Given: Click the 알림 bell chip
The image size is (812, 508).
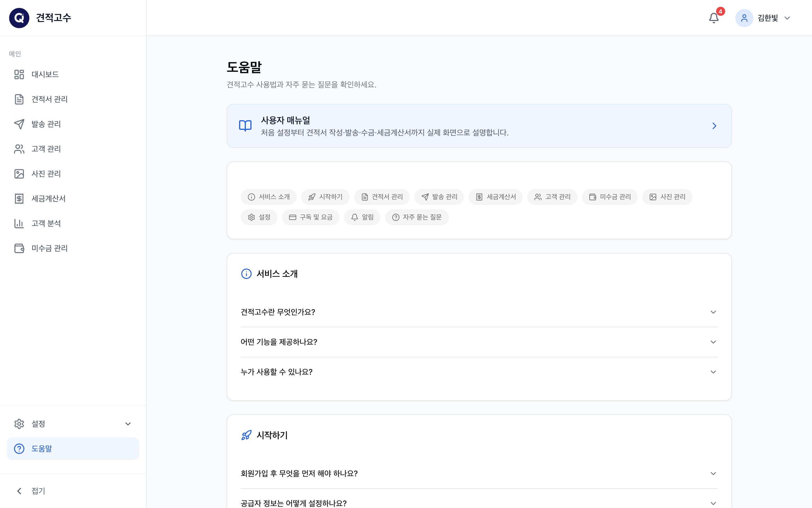Looking at the screenshot, I should [362, 217].
